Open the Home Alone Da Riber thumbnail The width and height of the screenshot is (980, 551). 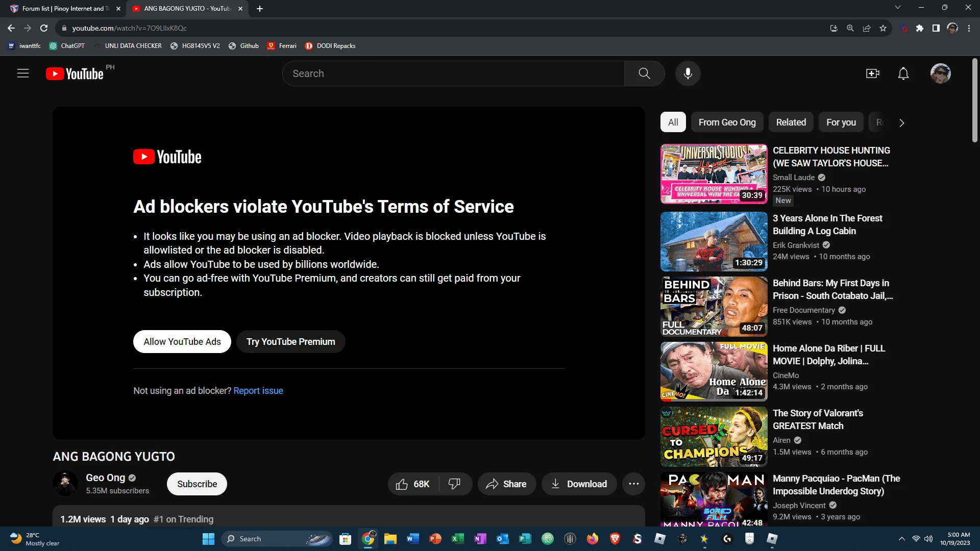(714, 372)
